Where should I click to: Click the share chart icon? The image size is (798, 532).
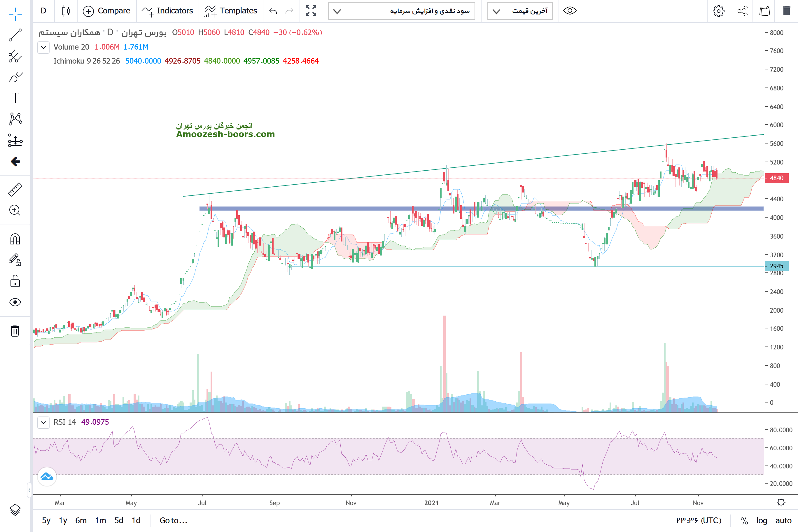742,11
